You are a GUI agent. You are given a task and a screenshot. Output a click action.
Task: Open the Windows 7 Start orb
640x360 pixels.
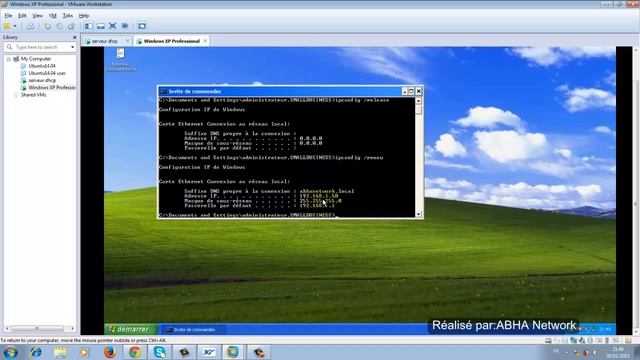pos(10,352)
